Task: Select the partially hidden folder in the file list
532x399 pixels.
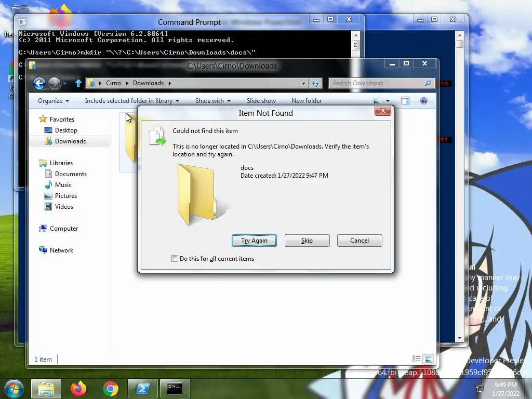Action: click(x=129, y=142)
